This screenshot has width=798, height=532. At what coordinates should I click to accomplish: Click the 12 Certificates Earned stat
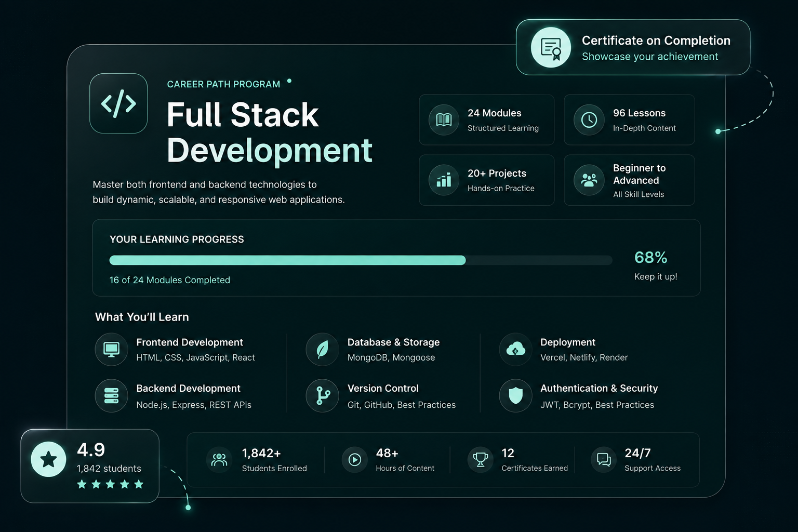[x=518, y=460]
